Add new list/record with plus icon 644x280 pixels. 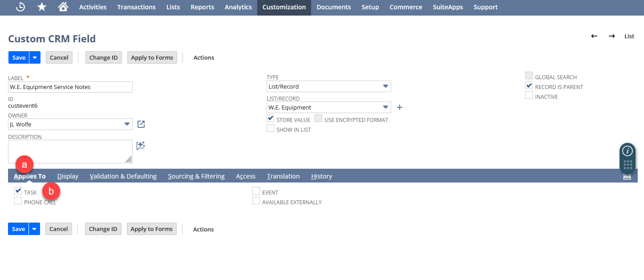click(x=400, y=107)
